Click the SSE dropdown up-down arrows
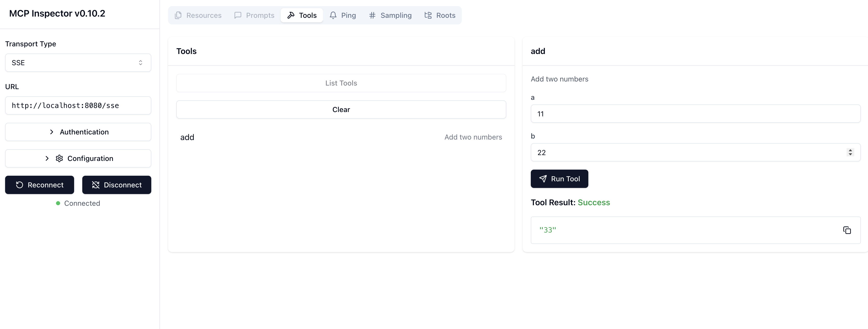 pyautogui.click(x=141, y=63)
